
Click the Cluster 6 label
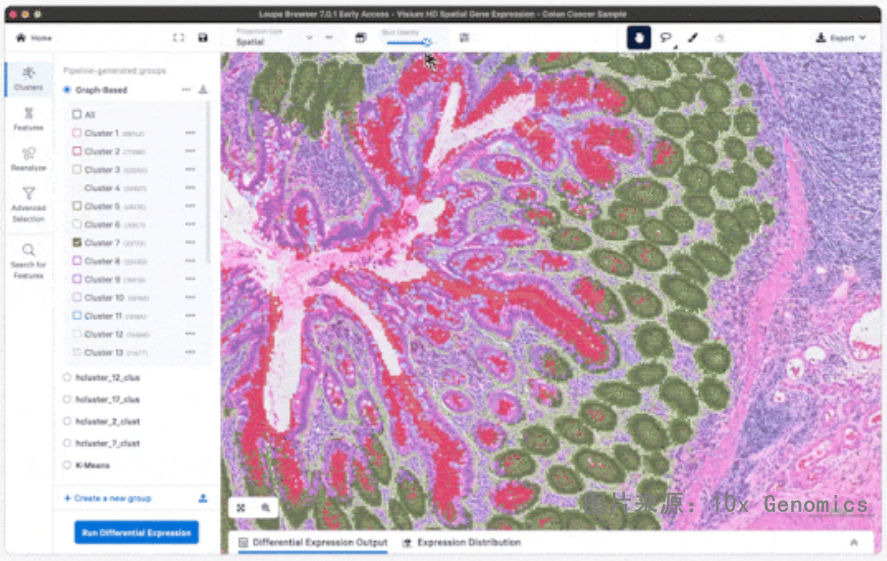pos(102,224)
